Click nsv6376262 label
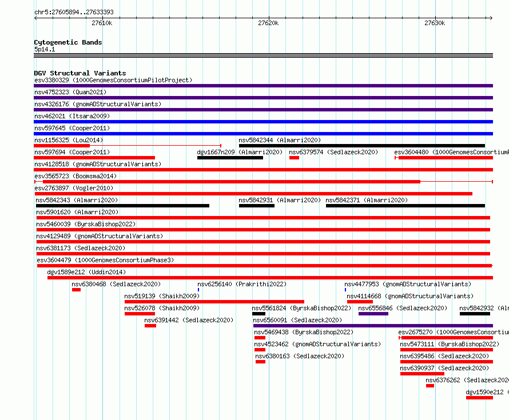 pyautogui.click(x=467, y=380)
